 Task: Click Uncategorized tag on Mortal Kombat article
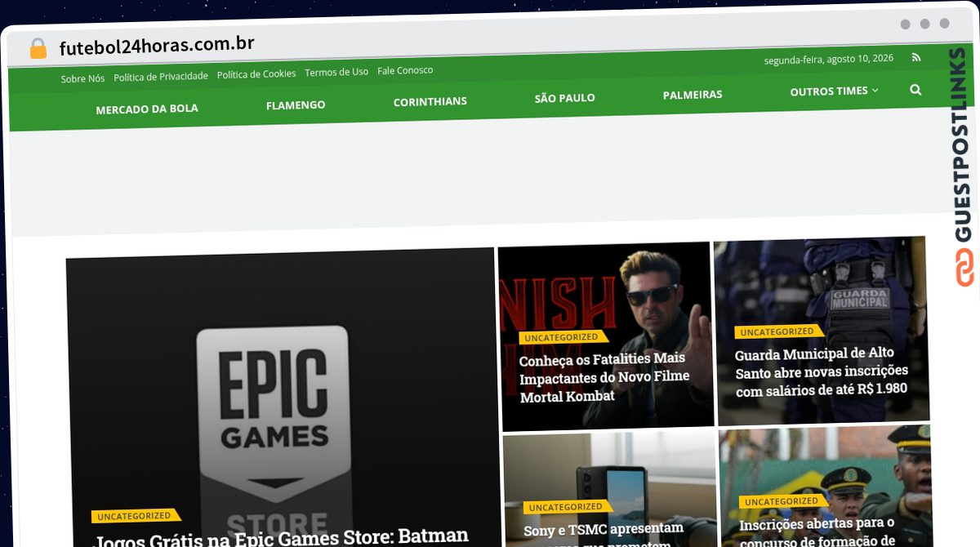point(562,337)
